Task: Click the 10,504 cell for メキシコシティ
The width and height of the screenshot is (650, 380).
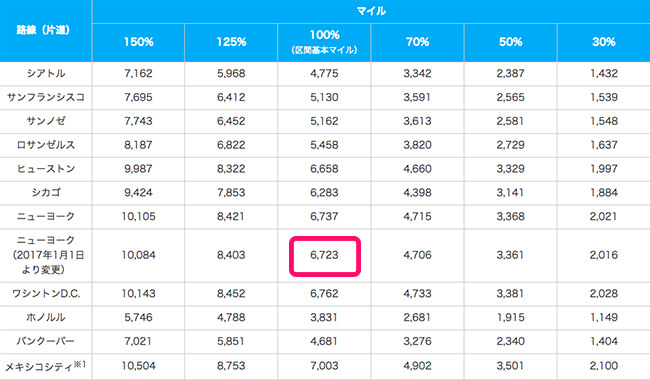Action: click(x=138, y=366)
